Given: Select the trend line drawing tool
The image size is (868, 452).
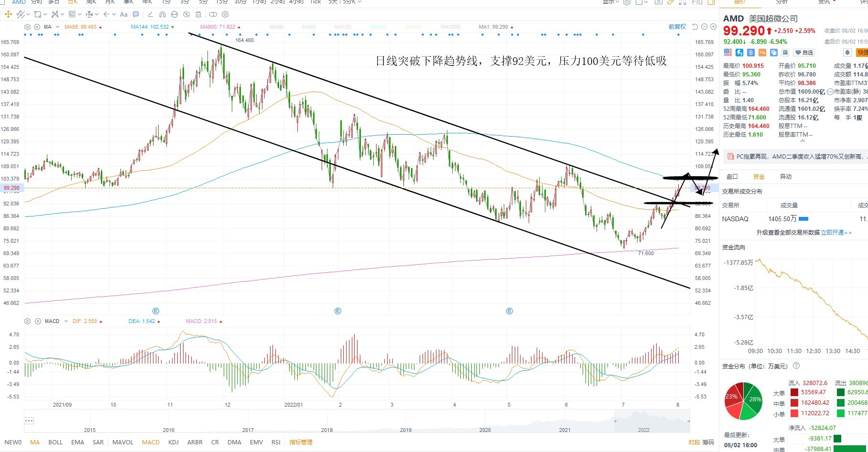Looking at the screenshot, I should [x=21, y=14].
